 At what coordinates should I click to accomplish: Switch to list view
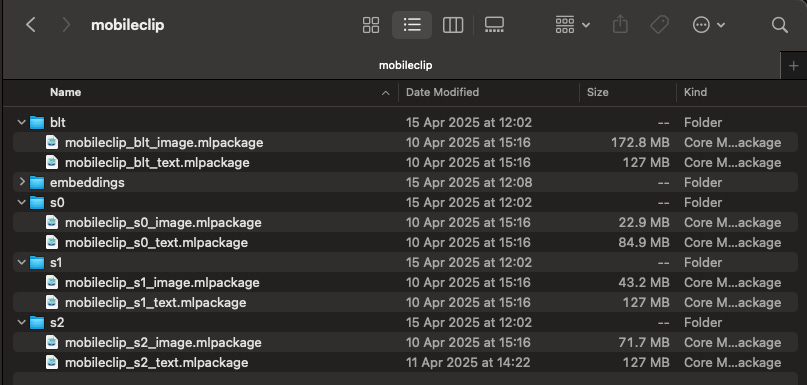(412, 25)
